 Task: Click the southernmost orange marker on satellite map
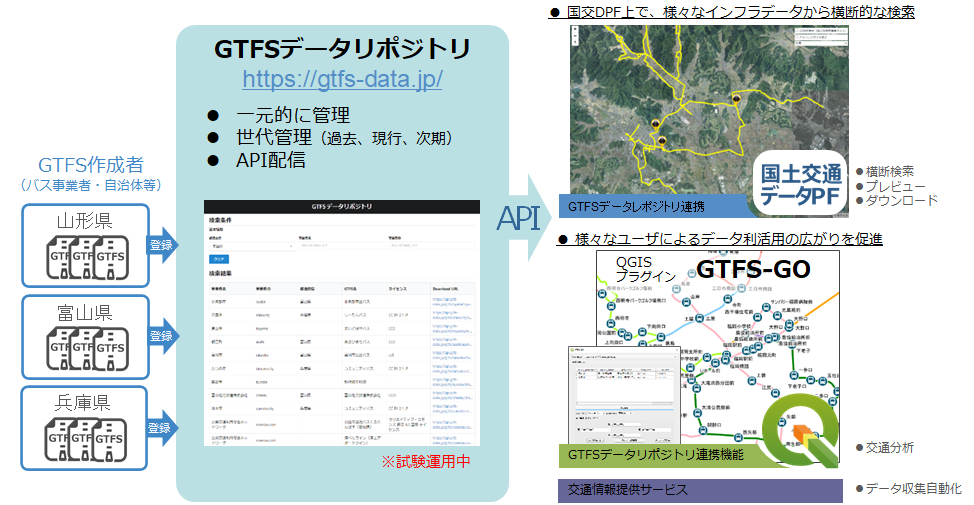click(662, 141)
